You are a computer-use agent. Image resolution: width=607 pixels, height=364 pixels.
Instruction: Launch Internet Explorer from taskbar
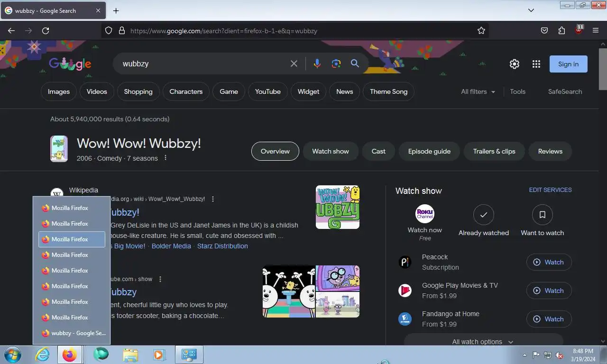[x=42, y=355]
